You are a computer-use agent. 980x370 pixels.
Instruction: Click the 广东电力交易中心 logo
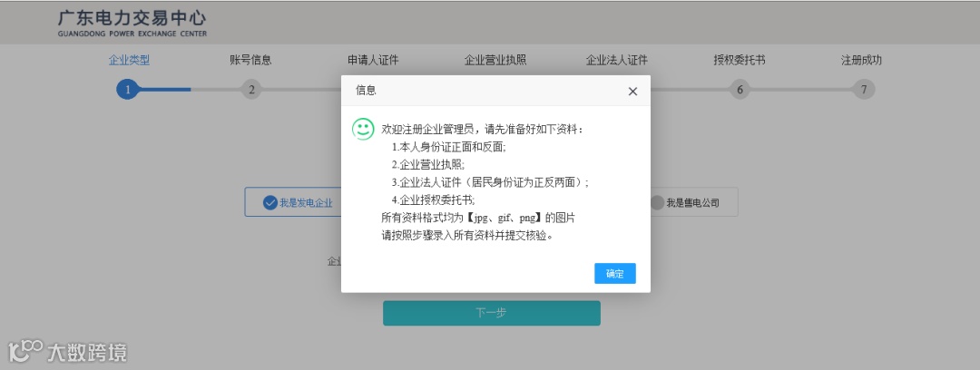click(132, 24)
